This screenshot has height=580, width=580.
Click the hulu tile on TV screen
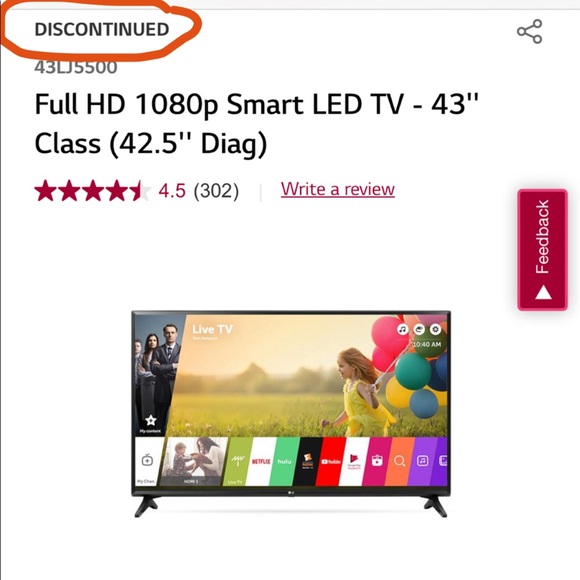284,461
